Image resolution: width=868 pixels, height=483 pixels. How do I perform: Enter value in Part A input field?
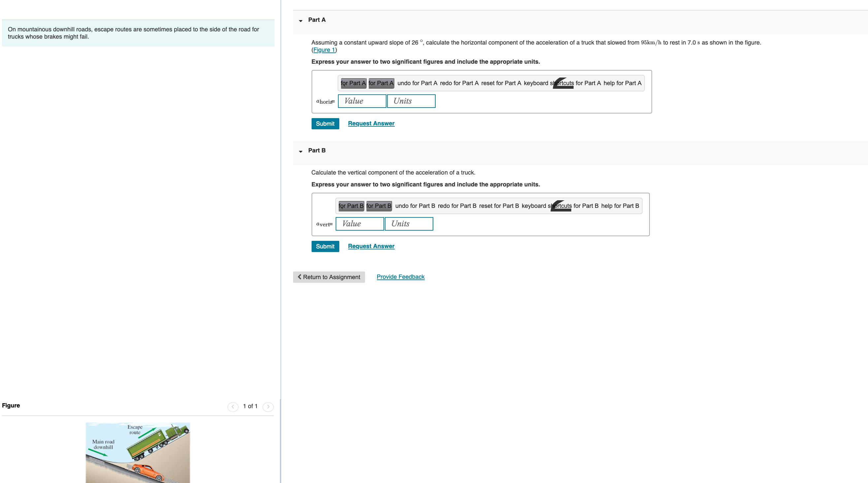point(362,101)
